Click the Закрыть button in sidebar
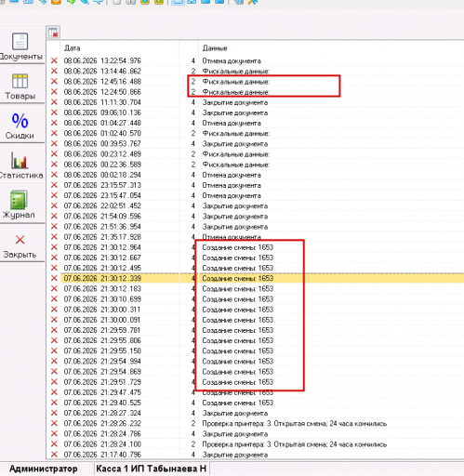 tap(20, 246)
